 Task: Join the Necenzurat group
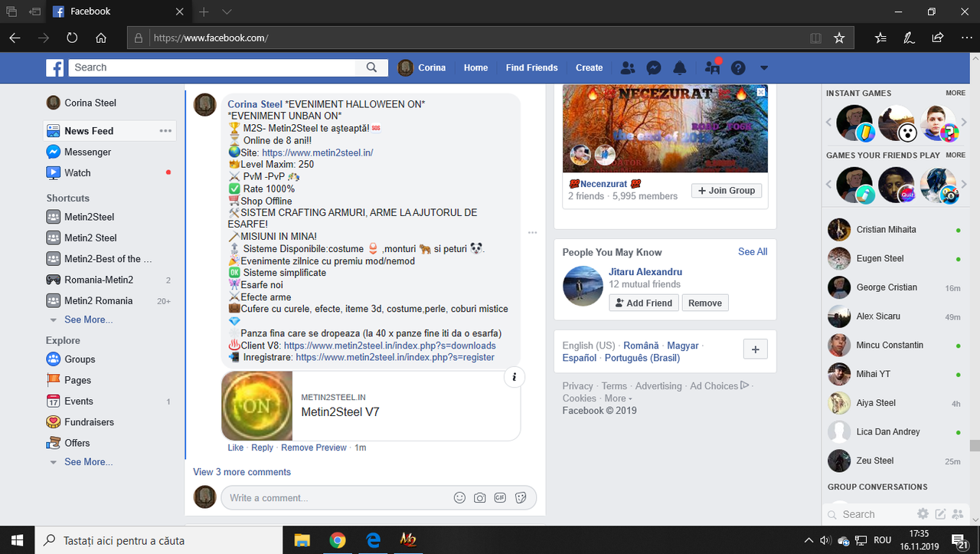[727, 191]
